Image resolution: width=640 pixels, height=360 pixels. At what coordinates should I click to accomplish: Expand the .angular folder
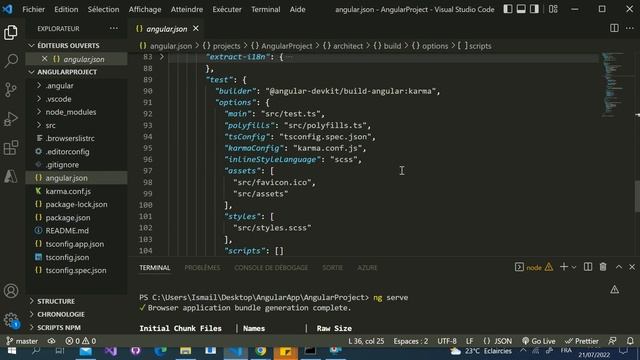[x=76, y=86]
